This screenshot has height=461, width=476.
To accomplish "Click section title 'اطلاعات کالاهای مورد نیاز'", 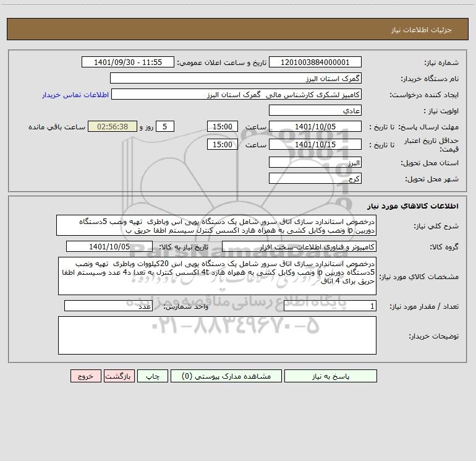I will coord(413,206).
